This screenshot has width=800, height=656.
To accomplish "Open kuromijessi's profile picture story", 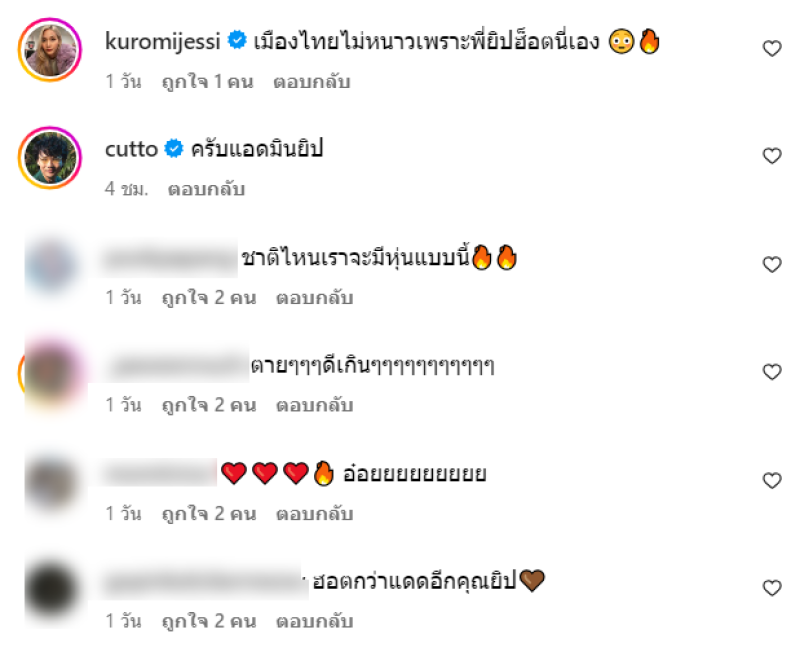I will click(50, 50).
